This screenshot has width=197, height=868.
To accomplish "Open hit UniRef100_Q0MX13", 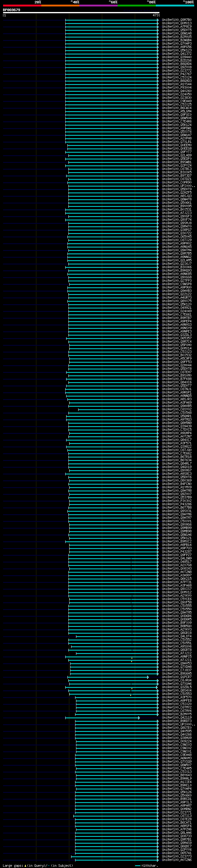I will (177, 23).
